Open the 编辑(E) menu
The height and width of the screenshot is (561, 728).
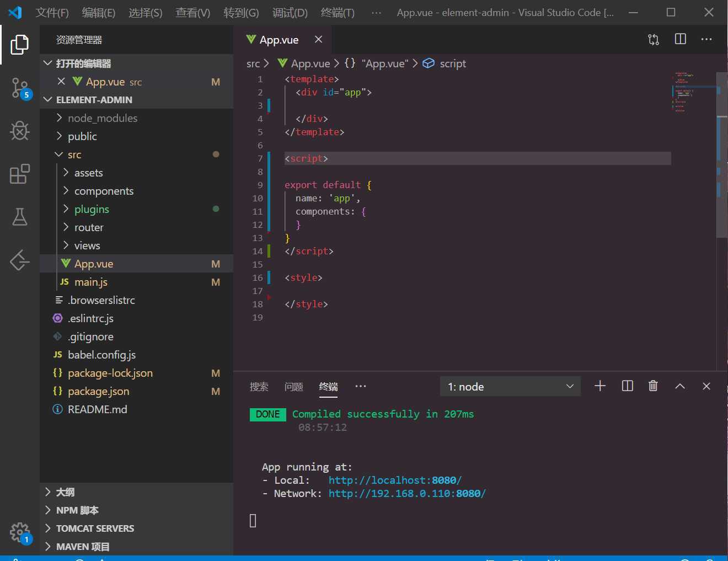point(99,13)
